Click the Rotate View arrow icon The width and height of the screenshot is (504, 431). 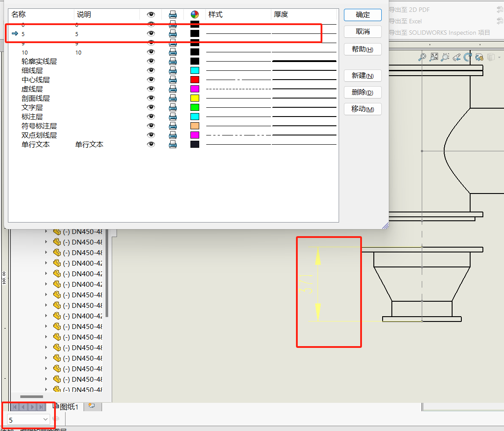(x=468, y=57)
